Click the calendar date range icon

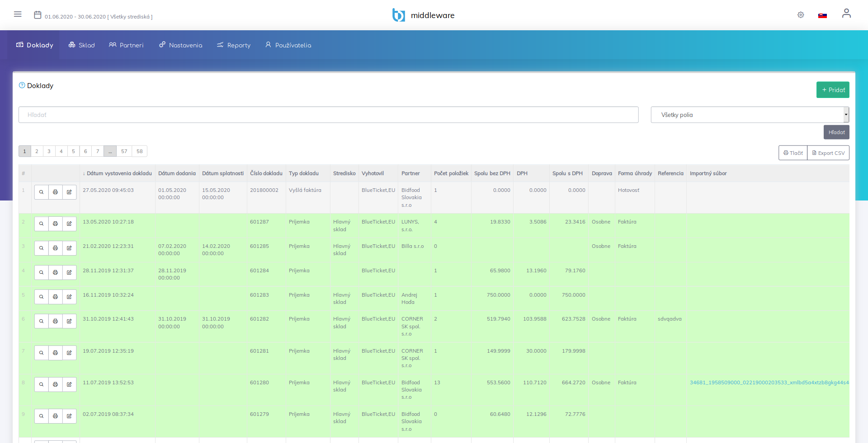[38, 15]
